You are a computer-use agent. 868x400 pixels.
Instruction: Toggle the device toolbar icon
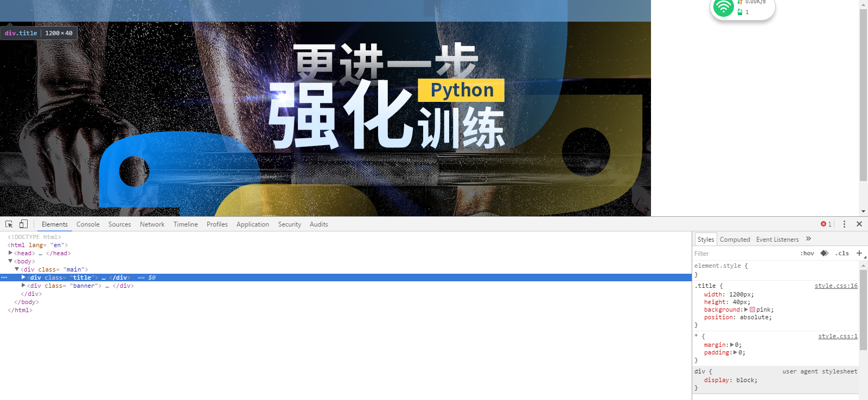click(x=23, y=224)
